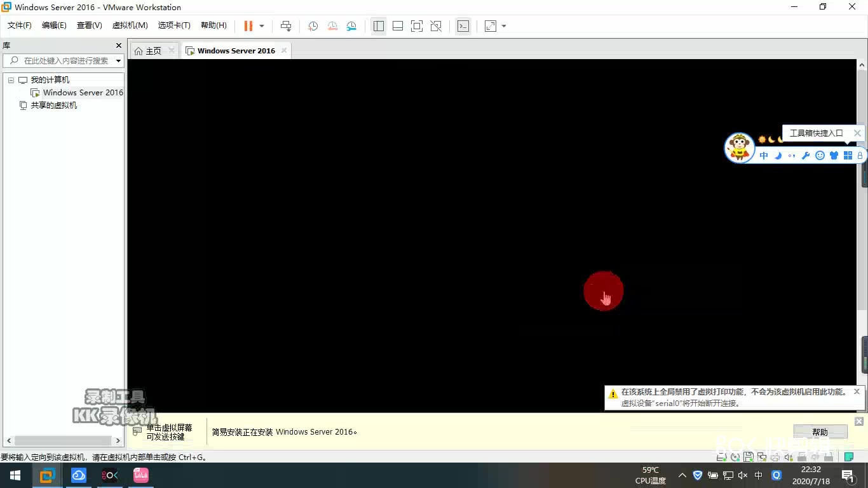
Task: Close the Windows Server 2016 tab
Action: pyautogui.click(x=284, y=51)
